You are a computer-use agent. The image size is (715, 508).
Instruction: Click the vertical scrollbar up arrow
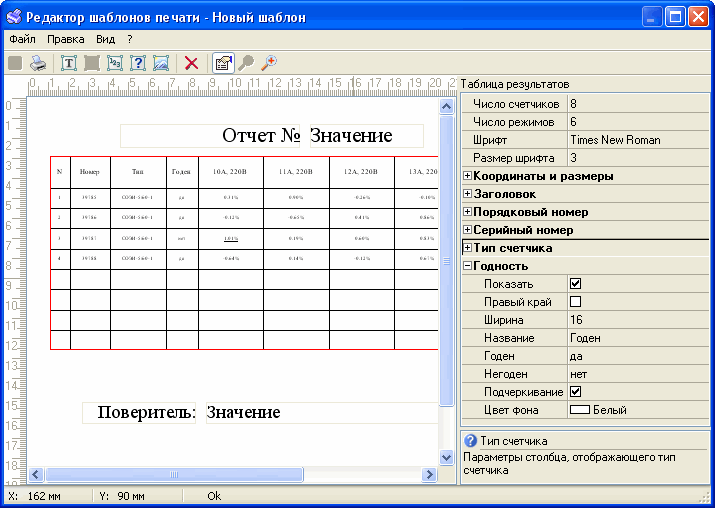[446, 106]
